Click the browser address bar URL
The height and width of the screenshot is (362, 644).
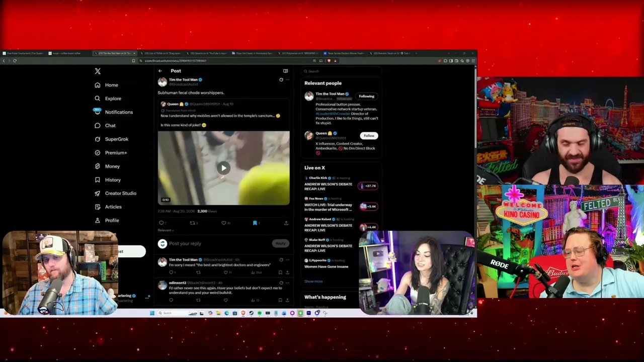[x=175, y=61]
